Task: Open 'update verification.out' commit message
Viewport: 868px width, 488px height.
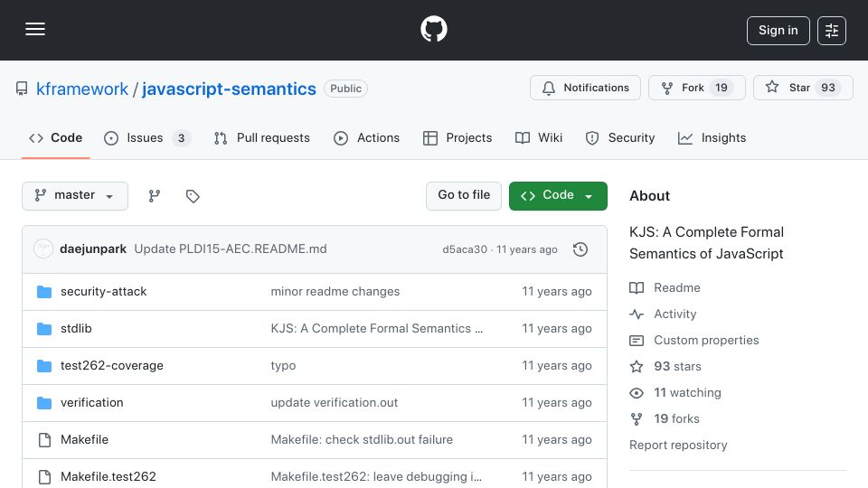Action: click(335, 403)
